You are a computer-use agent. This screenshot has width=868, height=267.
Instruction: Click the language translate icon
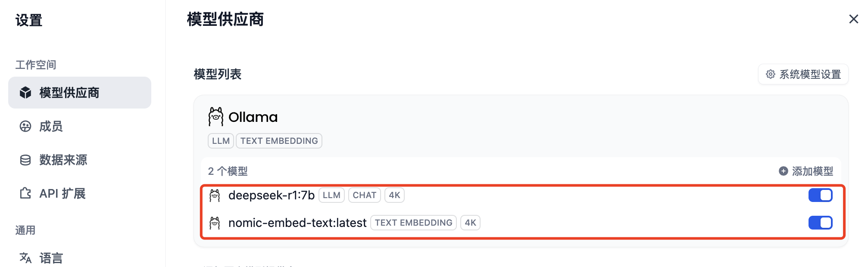[25, 258]
